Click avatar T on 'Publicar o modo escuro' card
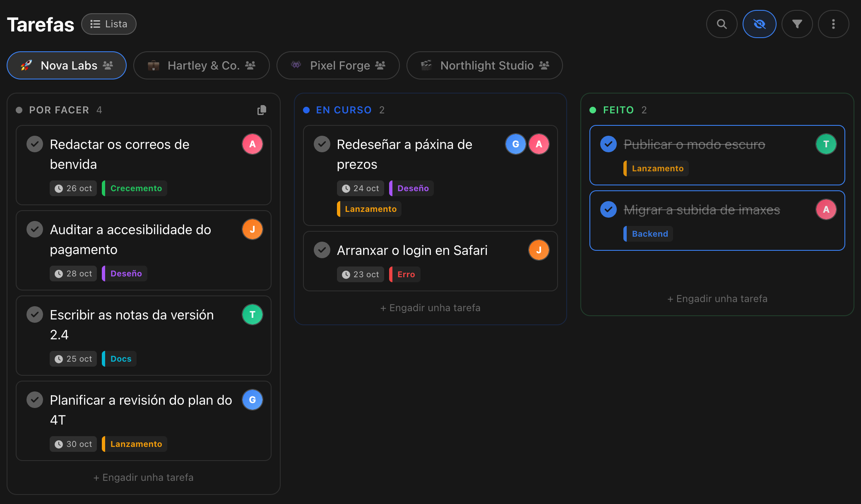Screen dimensions: 861x504 [826, 144]
